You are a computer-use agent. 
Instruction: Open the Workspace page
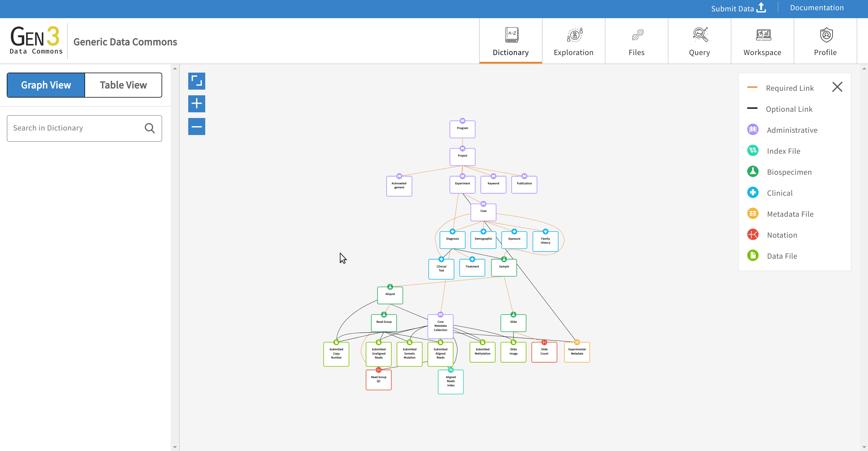click(x=762, y=41)
